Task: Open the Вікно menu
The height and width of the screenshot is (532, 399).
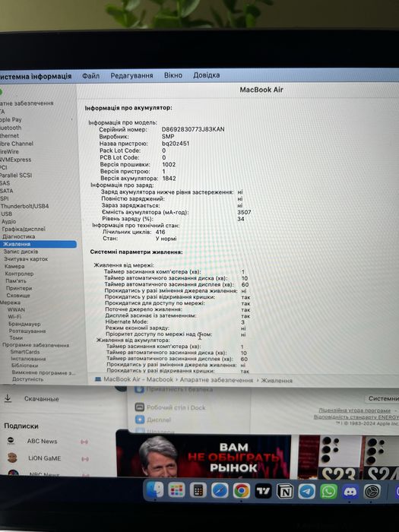Action: pyautogui.click(x=173, y=75)
